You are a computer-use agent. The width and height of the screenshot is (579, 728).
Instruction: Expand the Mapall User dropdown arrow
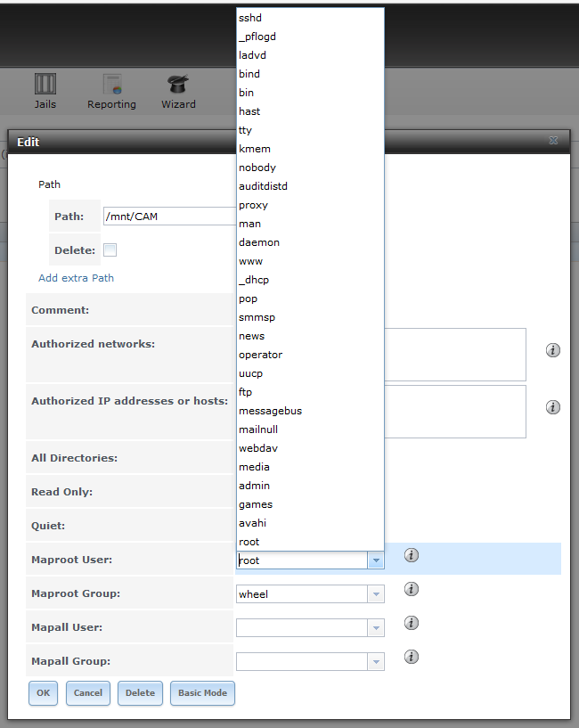(x=376, y=628)
